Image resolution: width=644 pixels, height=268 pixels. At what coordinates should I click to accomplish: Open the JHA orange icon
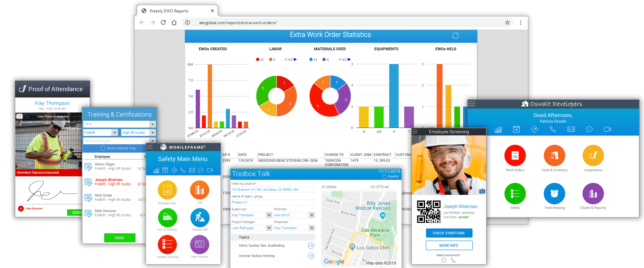coord(200,190)
